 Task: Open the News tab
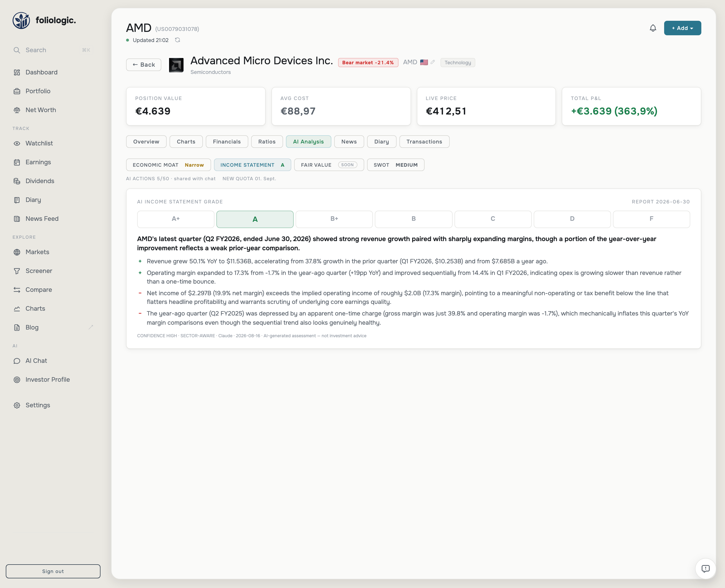[x=349, y=142]
